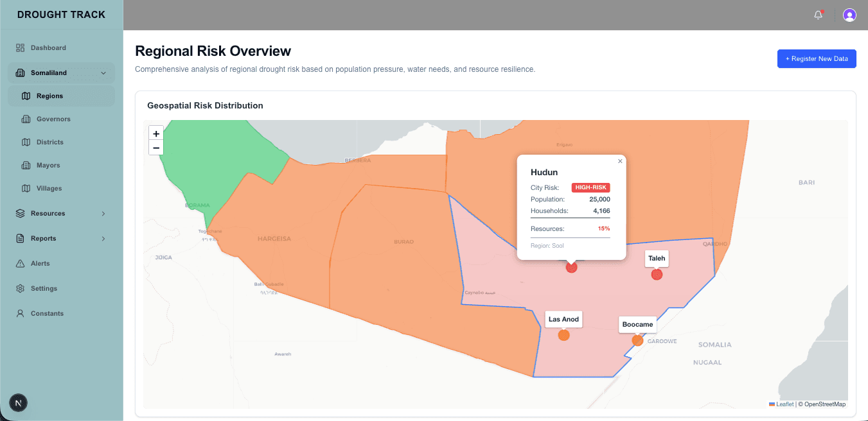This screenshot has width=868, height=421.
Task: Expand the Resources submenu arrow
Action: pyautogui.click(x=103, y=214)
